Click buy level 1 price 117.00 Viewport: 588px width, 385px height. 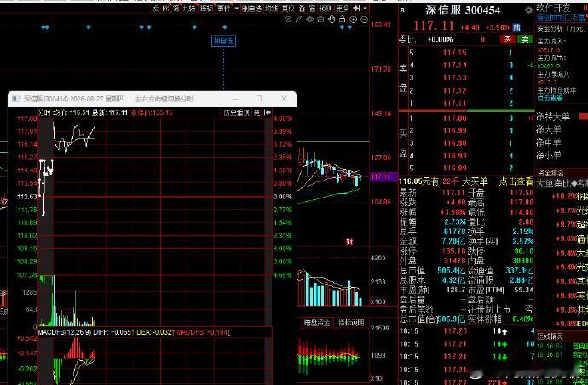click(455, 118)
